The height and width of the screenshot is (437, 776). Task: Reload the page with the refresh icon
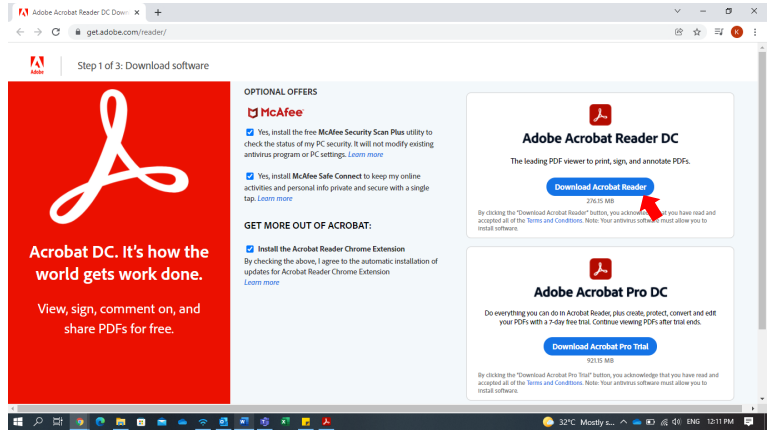(55, 32)
